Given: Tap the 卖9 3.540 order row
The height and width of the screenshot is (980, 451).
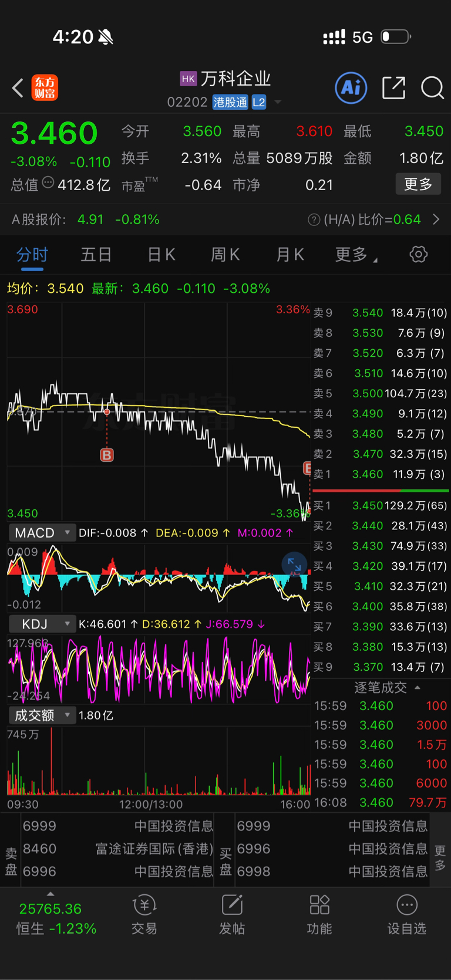Looking at the screenshot, I should (381, 313).
